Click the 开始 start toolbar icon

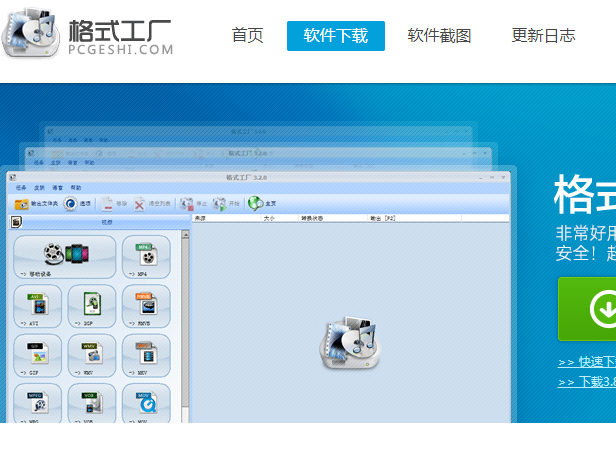click(220, 204)
